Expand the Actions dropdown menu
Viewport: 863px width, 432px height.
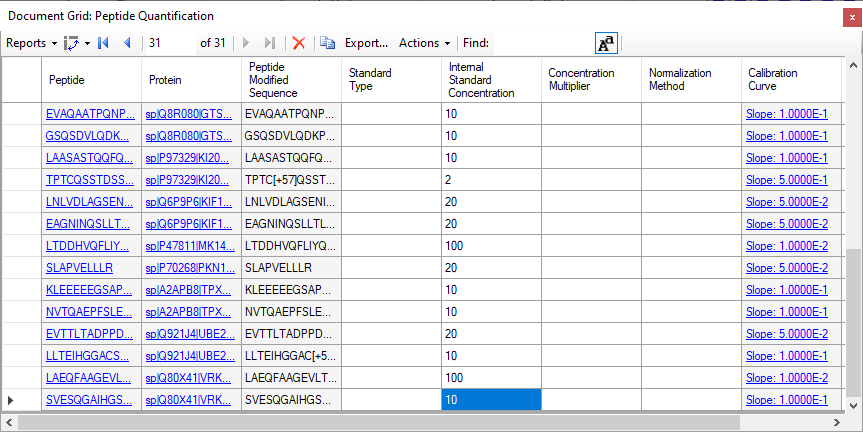click(424, 43)
